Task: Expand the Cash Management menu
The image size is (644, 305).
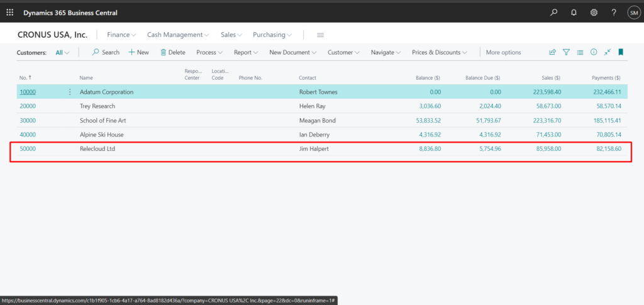Action: pyautogui.click(x=178, y=35)
